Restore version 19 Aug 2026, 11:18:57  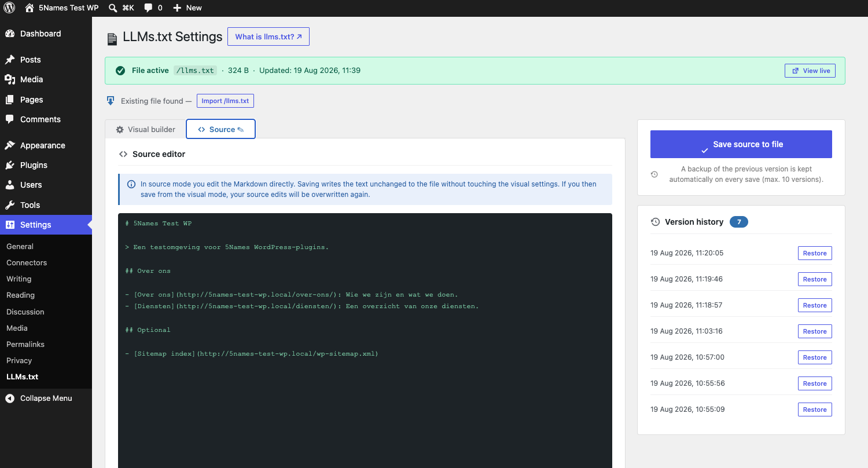tap(815, 305)
